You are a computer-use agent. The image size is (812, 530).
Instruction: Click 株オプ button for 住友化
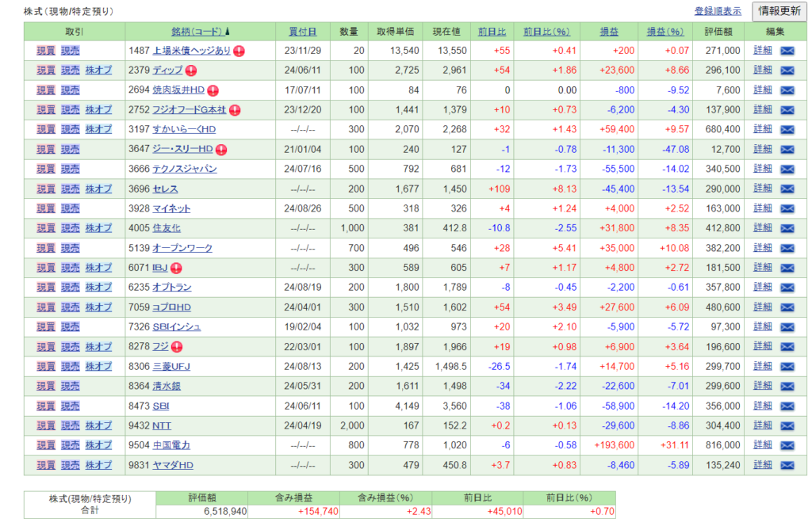coord(98,228)
